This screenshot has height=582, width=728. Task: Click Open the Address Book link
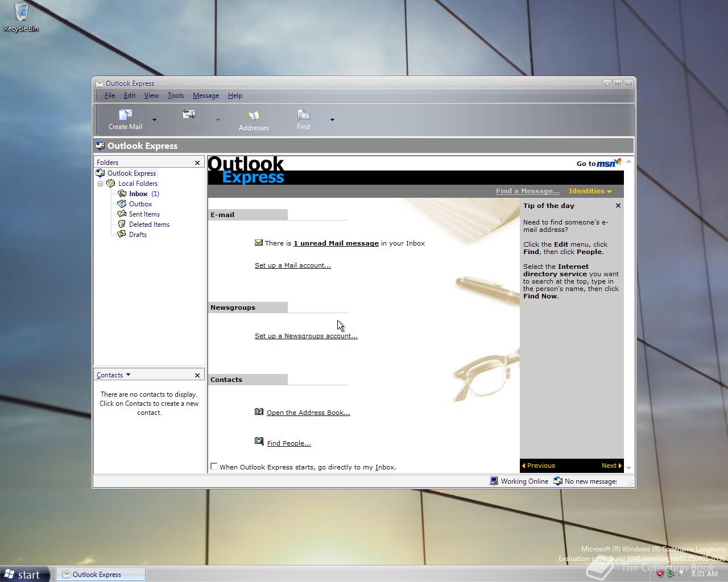(x=308, y=413)
